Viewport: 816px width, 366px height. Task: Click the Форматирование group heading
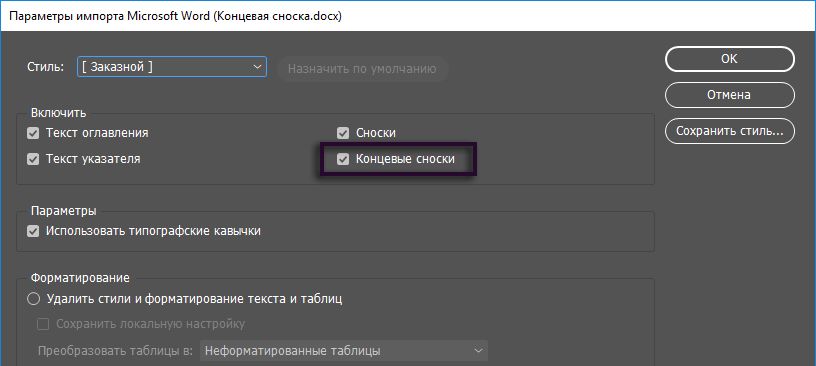tap(80, 278)
